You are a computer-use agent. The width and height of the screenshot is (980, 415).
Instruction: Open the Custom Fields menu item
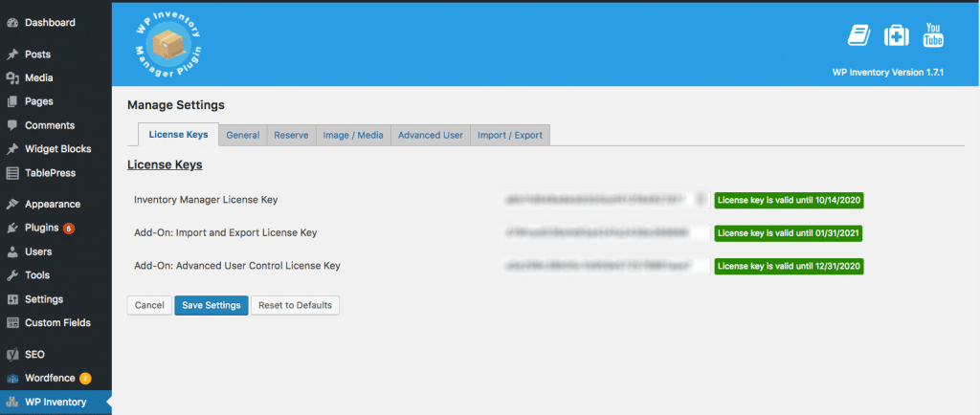point(56,322)
